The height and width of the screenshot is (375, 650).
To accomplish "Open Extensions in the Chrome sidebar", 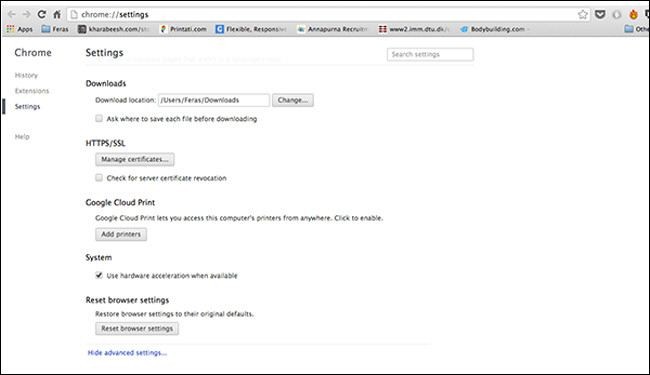I will point(32,91).
